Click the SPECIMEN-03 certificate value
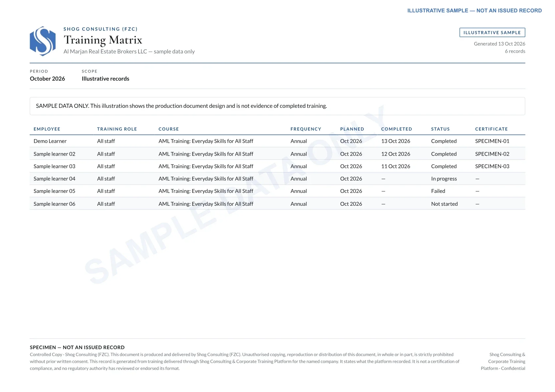This screenshot has width=555, height=392. (492, 166)
